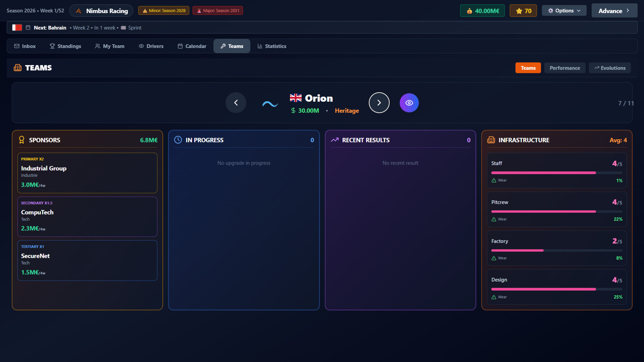Image resolution: width=644 pixels, height=362 pixels.
Task: Switch to the Performance view
Action: (565, 68)
